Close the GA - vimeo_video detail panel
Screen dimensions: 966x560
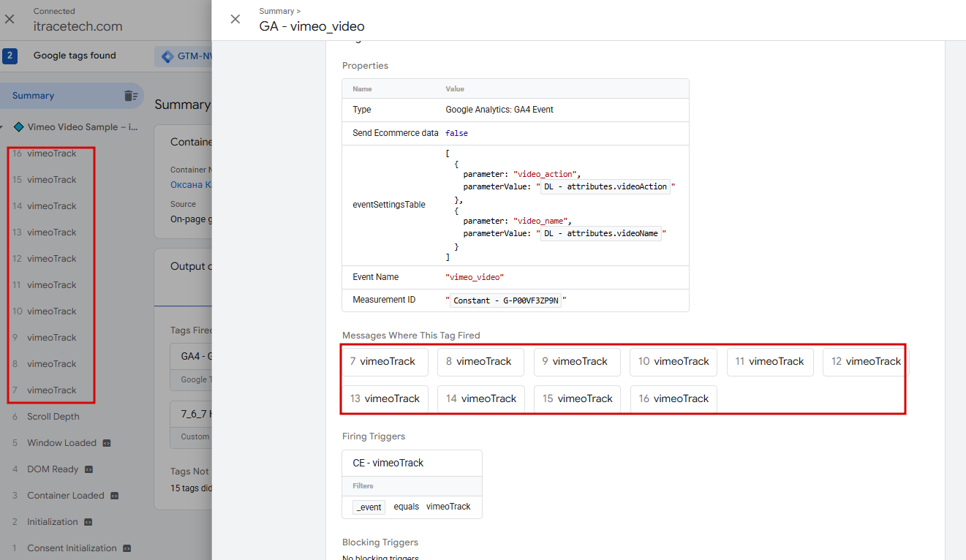coord(235,19)
